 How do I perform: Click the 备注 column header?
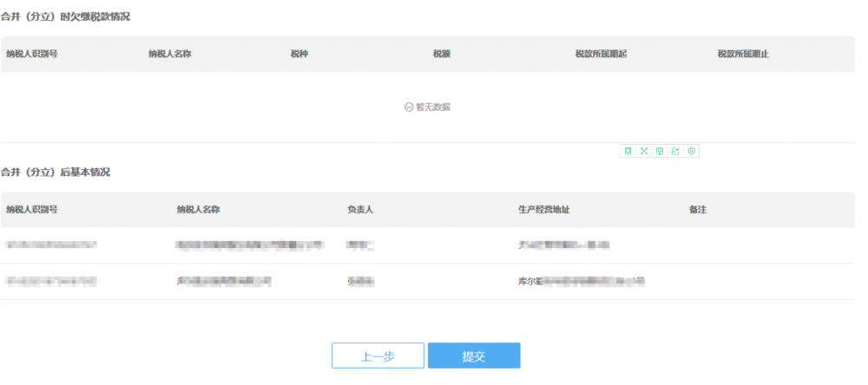point(697,210)
